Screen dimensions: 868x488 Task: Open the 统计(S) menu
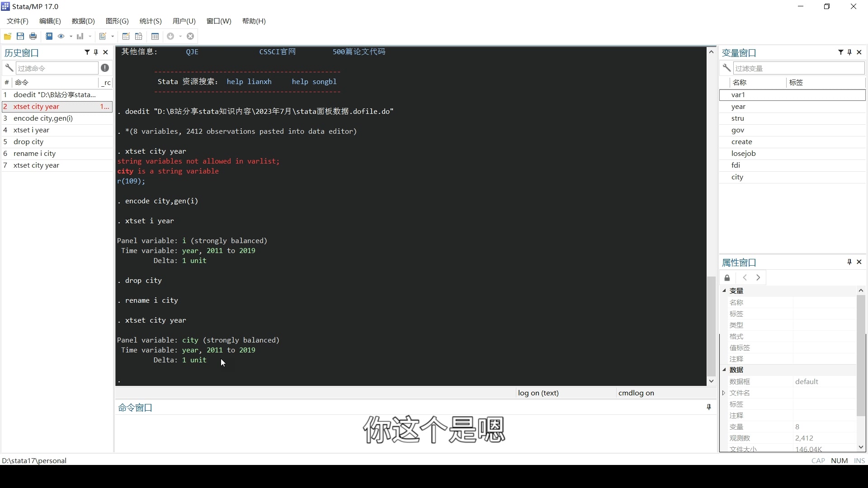click(x=150, y=21)
